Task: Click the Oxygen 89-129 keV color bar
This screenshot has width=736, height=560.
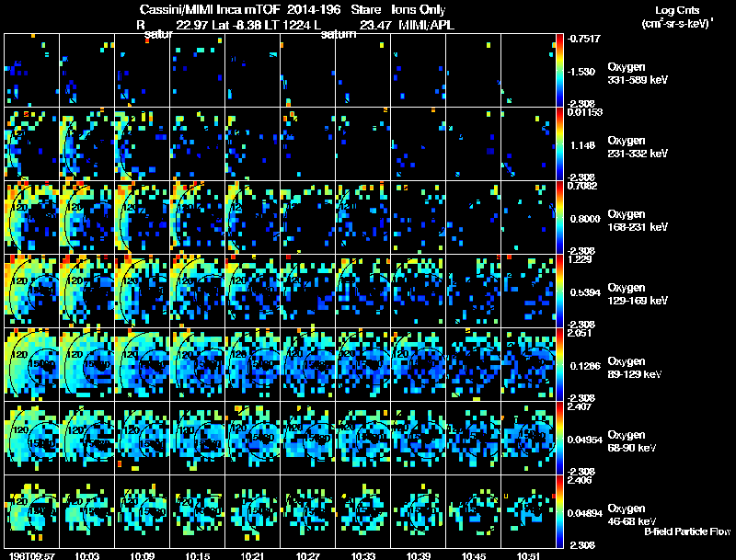Action: [x=560, y=365]
